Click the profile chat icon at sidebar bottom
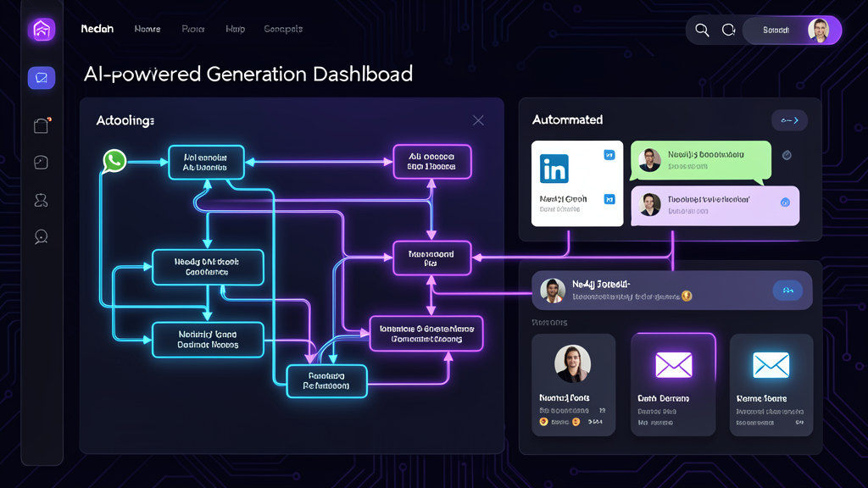Screen dimensions: 868x488 41,238
